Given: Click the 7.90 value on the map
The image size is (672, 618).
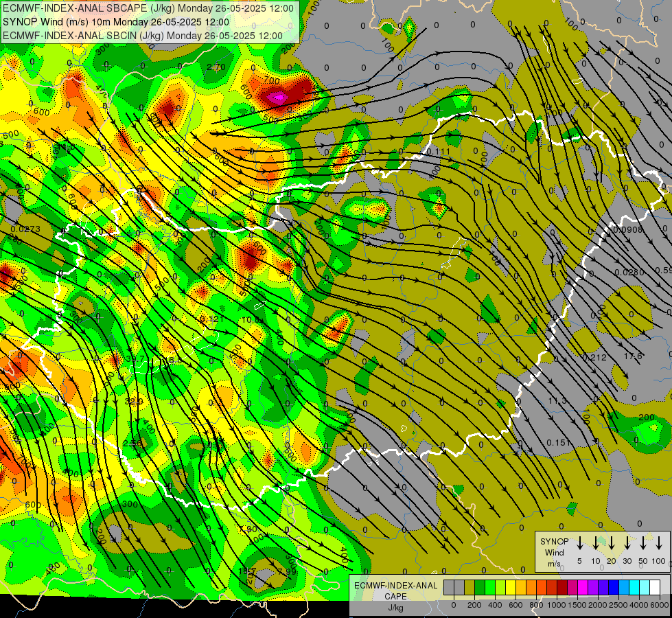Looking at the screenshot, I should coord(248,529).
